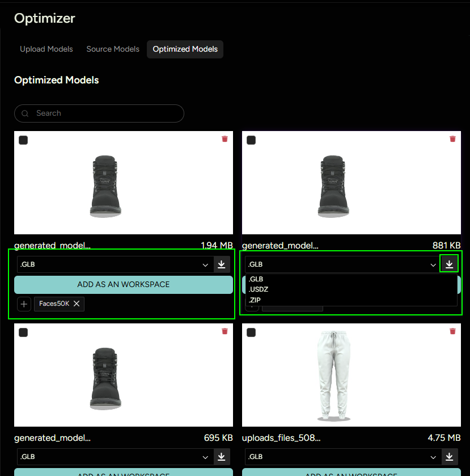
Task: Download the 881 KB boot model
Action: click(449, 264)
